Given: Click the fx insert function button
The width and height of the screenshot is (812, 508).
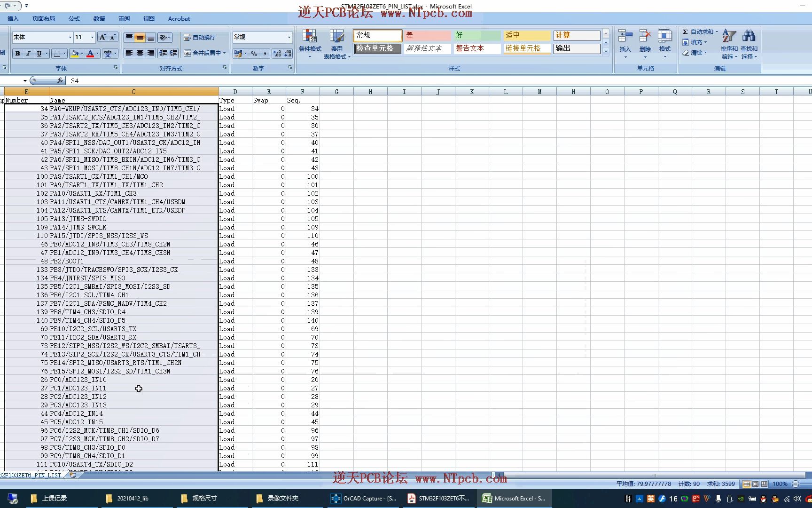Looking at the screenshot, I should [x=60, y=81].
